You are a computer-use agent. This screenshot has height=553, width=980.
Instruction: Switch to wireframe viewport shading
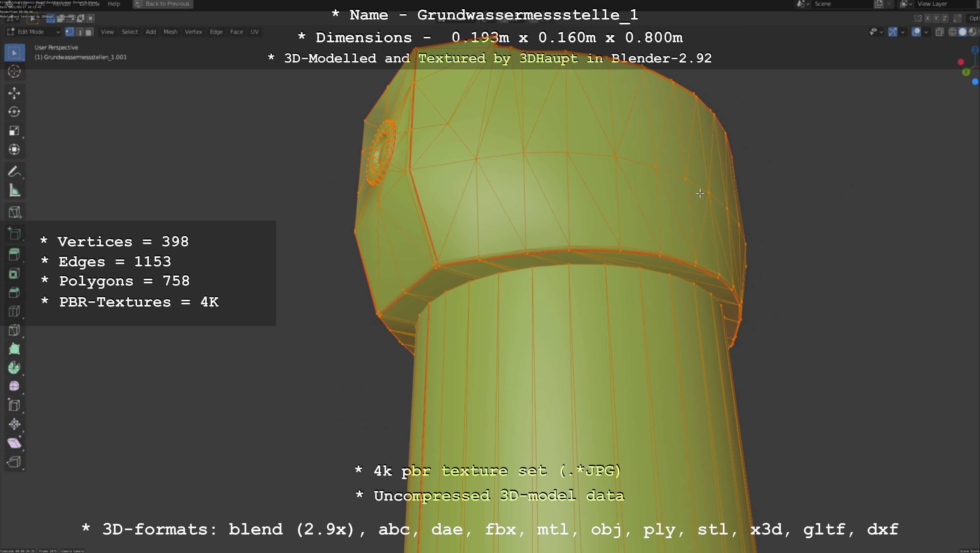[x=953, y=32]
